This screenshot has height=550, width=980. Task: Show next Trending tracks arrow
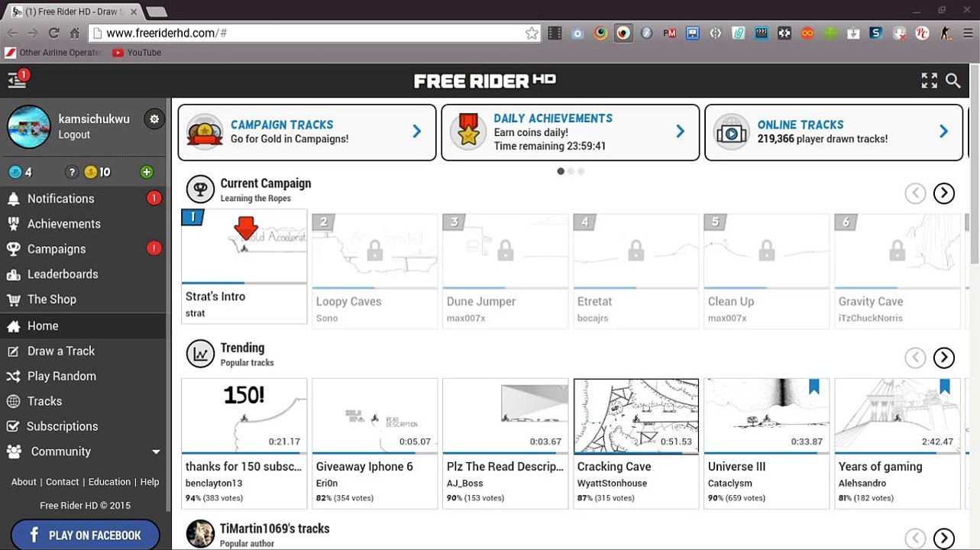[x=944, y=357]
